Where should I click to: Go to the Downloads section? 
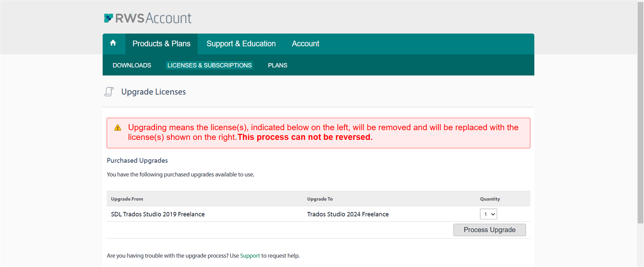(x=132, y=65)
